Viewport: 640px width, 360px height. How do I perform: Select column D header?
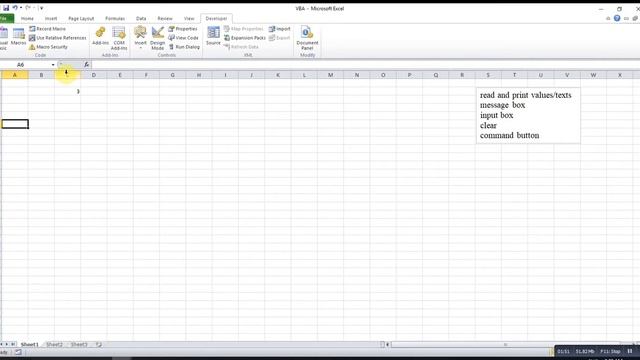coord(93,75)
